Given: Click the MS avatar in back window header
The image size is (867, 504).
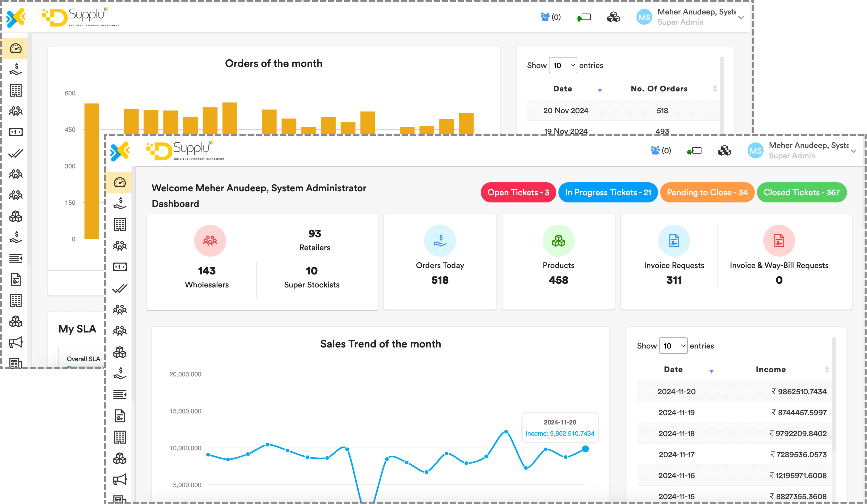Looking at the screenshot, I should point(644,17).
